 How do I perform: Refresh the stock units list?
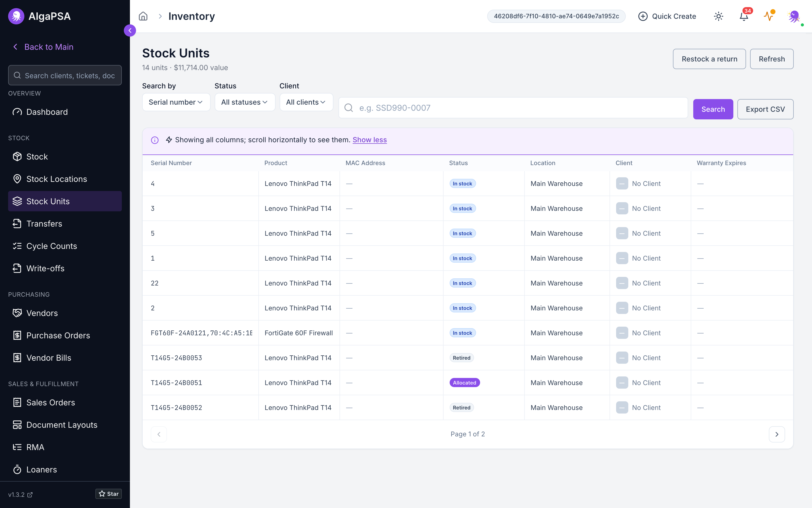click(772, 59)
